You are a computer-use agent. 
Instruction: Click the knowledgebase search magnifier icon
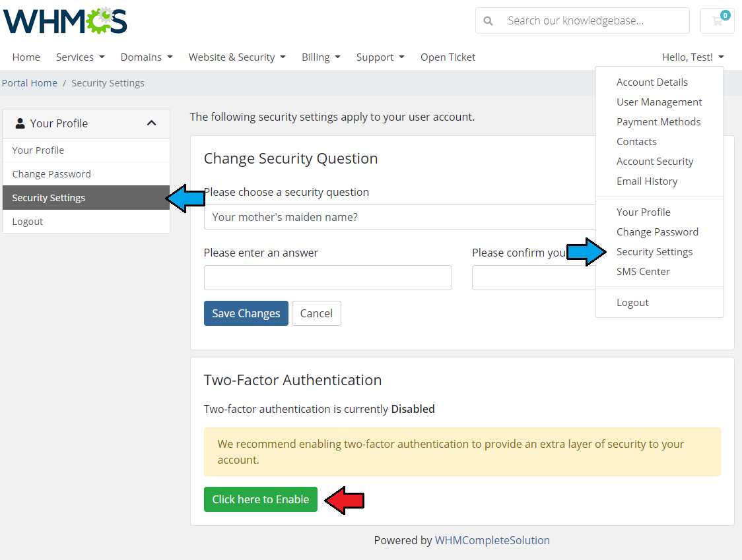point(488,21)
